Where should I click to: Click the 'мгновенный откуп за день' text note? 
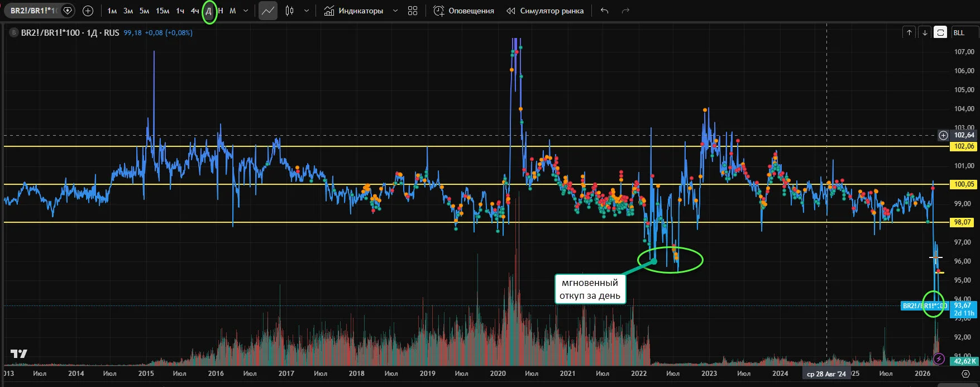[590, 289]
